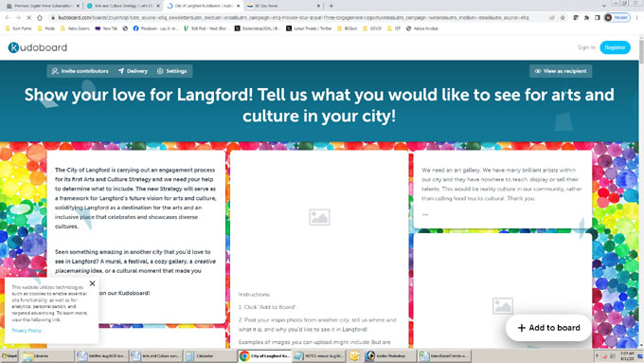Open the Media bookmark folder
This screenshot has height=363, width=644.
(46, 28)
